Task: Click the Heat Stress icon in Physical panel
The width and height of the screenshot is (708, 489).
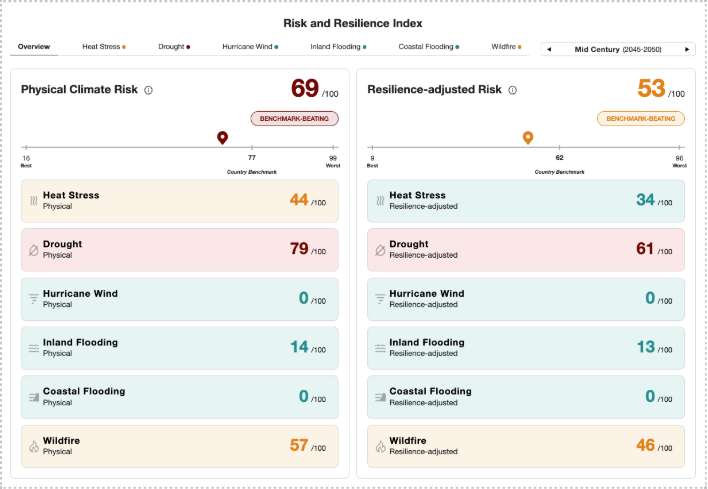Action: coord(33,201)
